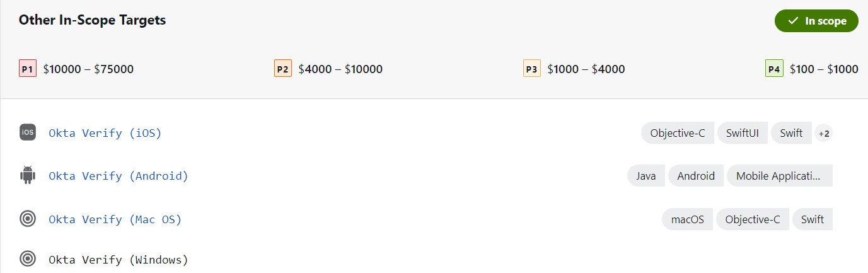Open the Okta Verify (iOS) link

[x=105, y=133]
